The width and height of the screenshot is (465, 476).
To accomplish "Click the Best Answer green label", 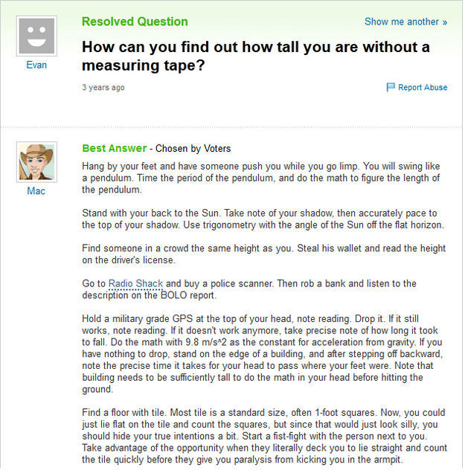I will pyautogui.click(x=114, y=148).
